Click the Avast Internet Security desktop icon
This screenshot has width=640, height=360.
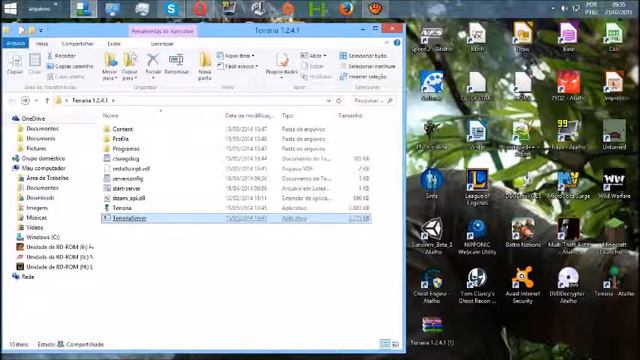click(522, 284)
